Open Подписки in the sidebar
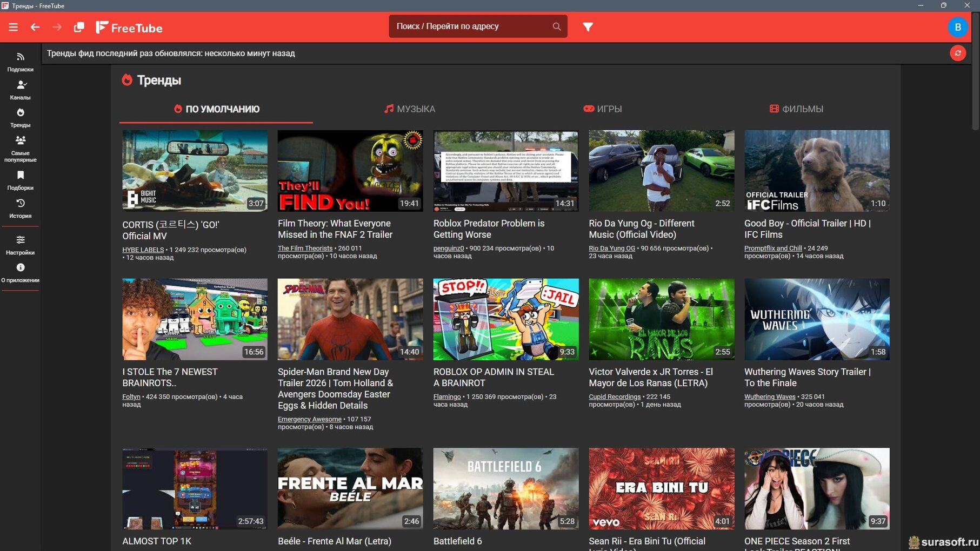Screen dimensions: 980x551 click(x=20, y=62)
